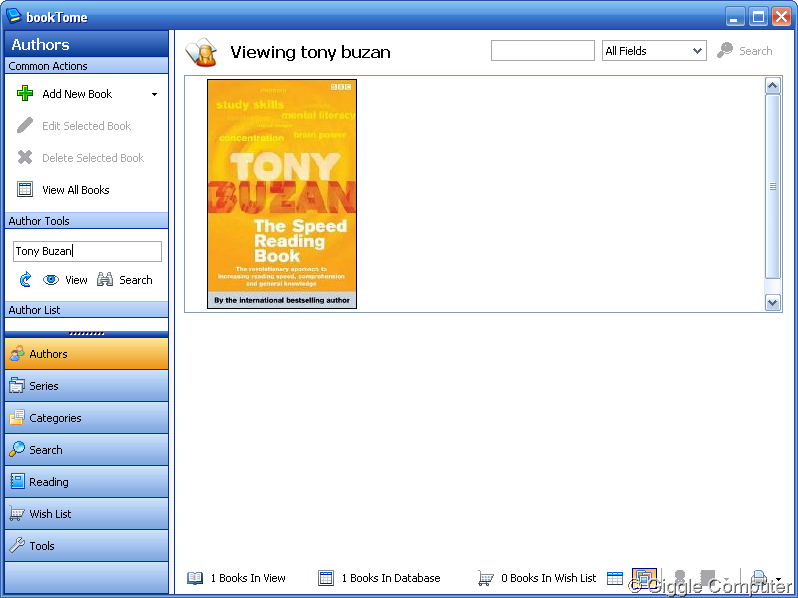798x598 pixels.
Task: Click the shopping cart icon beside Wish List count
Action: click(x=486, y=578)
